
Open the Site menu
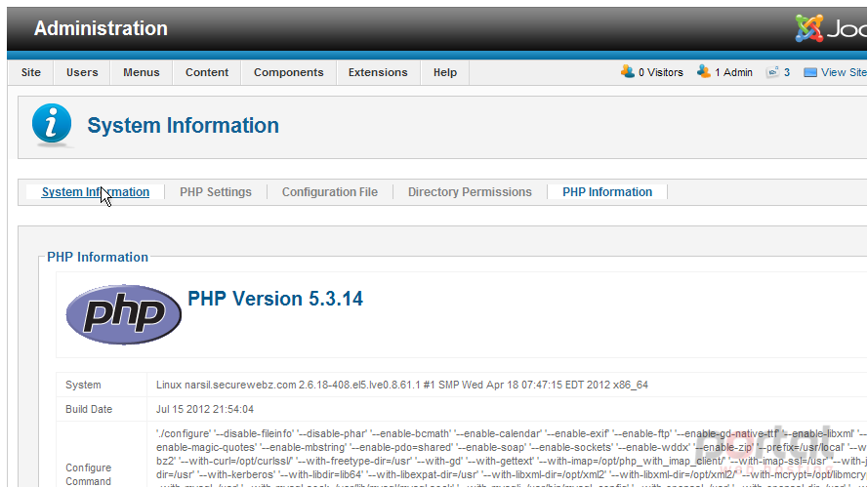point(31,72)
